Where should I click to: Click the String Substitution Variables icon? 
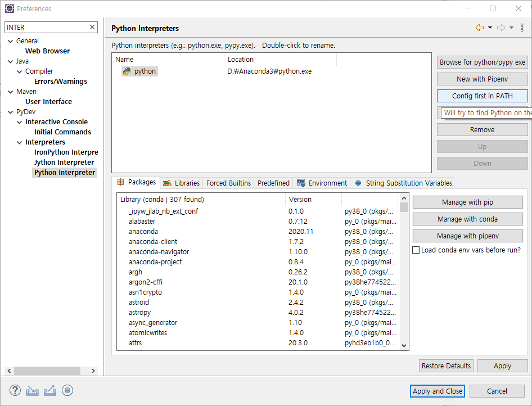pyautogui.click(x=358, y=183)
